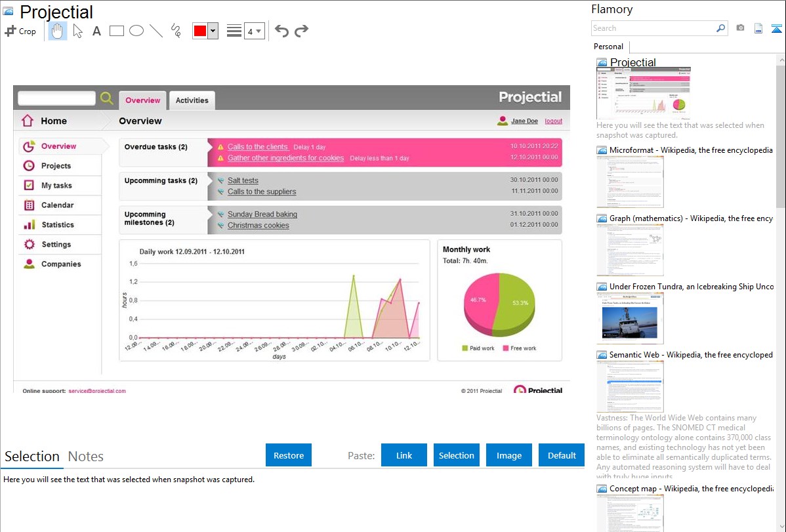Open the Salt tests task link
Screen dimensions: 786x532
[243, 180]
